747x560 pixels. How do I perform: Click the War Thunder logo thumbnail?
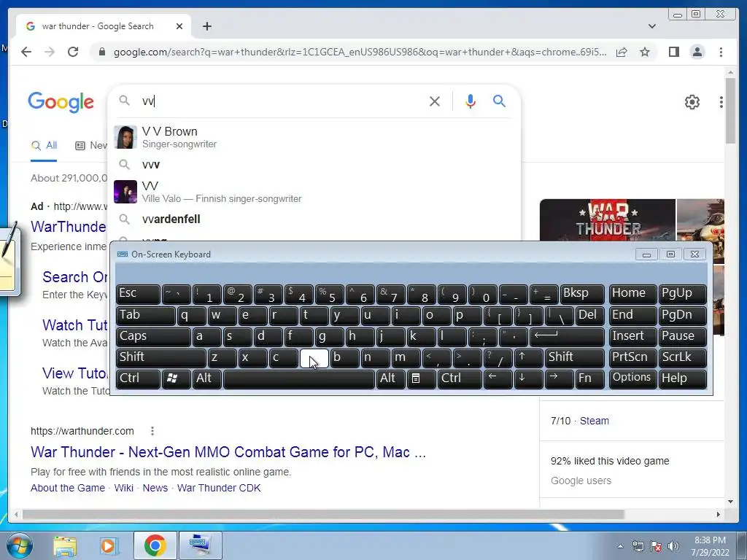click(608, 219)
